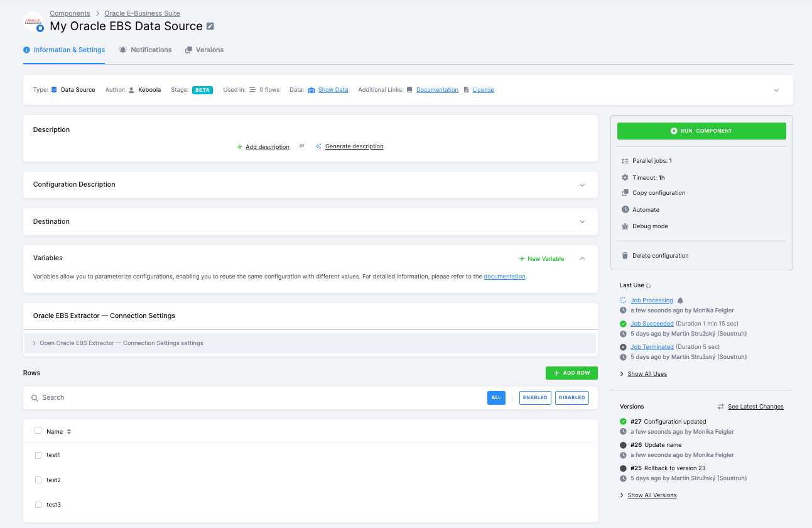The width and height of the screenshot is (812, 528).
Task: Click Generate description link
Action: click(x=354, y=146)
